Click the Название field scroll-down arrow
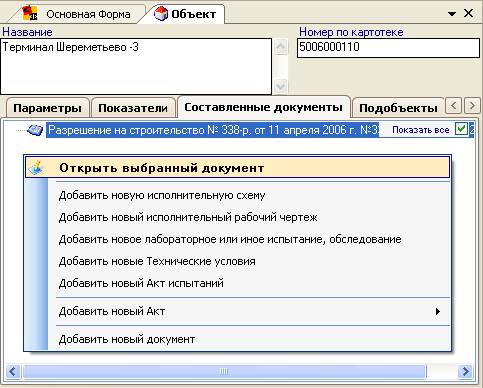This screenshot has width=483, height=388. pos(280,87)
